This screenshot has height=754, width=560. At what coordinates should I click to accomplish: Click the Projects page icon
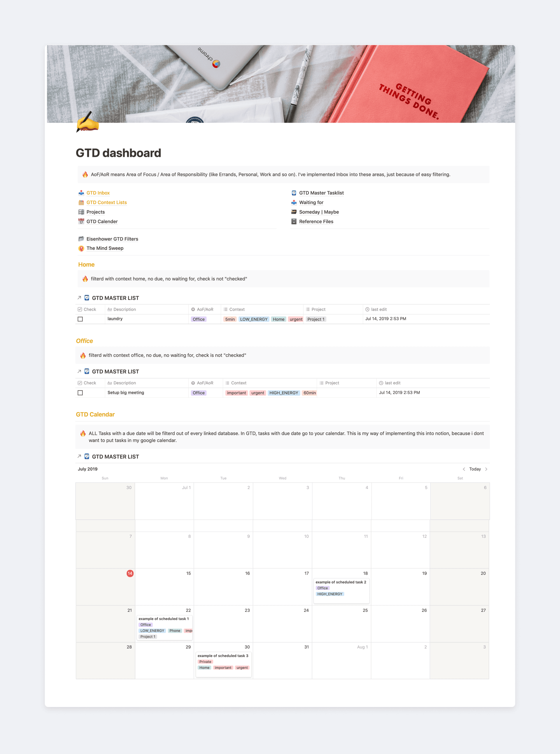coord(81,212)
